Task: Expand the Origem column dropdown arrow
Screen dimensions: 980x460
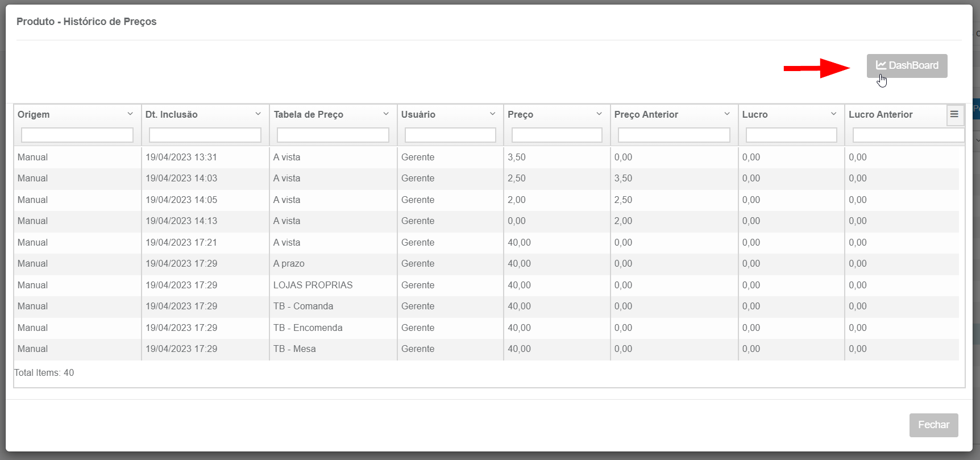Action: click(x=130, y=114)
